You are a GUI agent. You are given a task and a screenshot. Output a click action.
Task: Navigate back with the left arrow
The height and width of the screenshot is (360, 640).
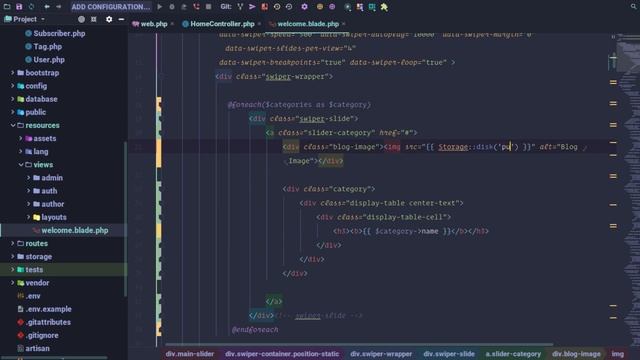point(47,7)
